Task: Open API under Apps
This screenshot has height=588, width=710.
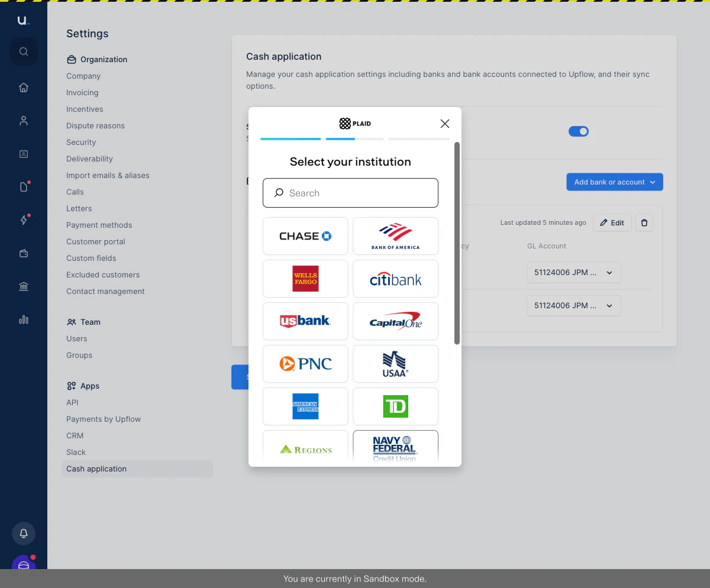Action: [72, 402]
